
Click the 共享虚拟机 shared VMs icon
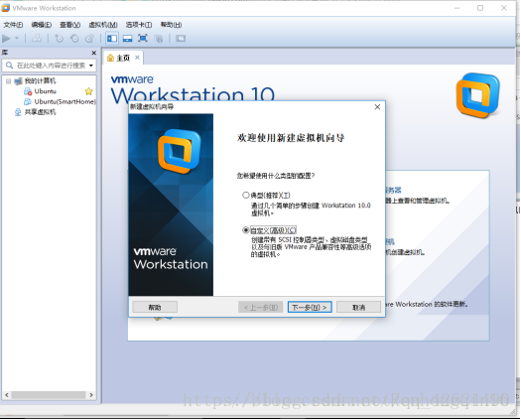(x=18, y=112)
